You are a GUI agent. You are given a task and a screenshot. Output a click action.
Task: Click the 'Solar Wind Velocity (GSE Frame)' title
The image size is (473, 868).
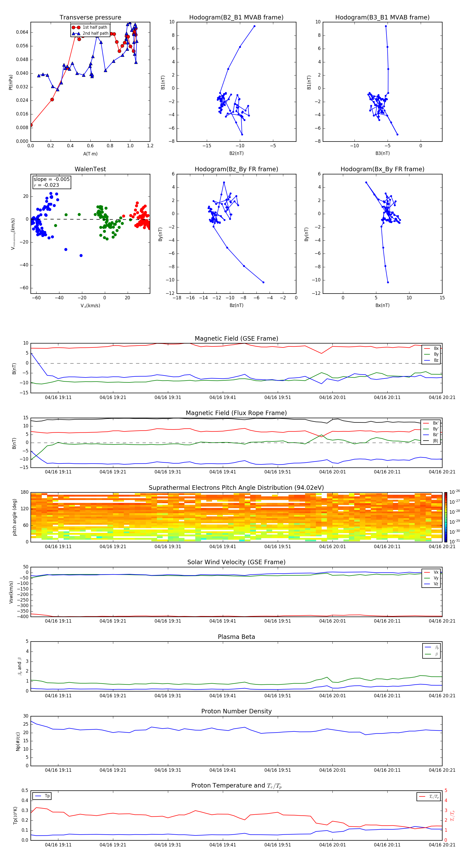[236, 562]
